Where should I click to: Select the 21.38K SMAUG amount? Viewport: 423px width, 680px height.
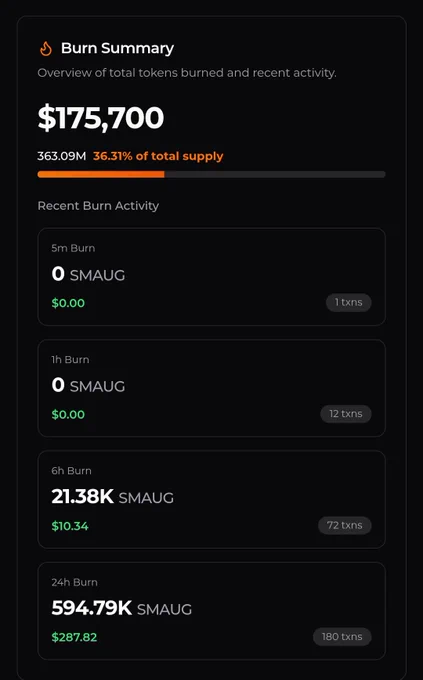pyautogui.click(x=112, y=497)
